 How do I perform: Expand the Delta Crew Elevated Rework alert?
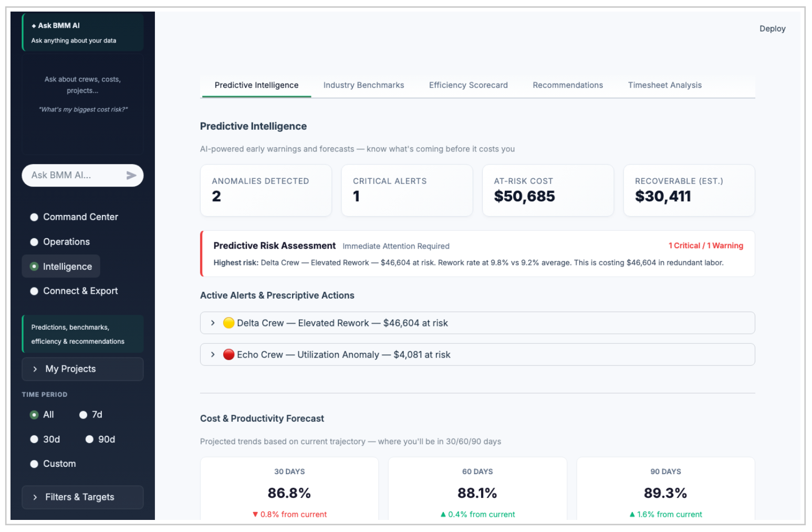coord(477,323)
